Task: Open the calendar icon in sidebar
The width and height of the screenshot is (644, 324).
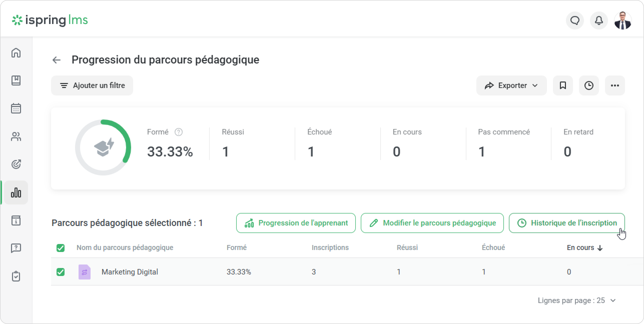Action: point(16,108)
